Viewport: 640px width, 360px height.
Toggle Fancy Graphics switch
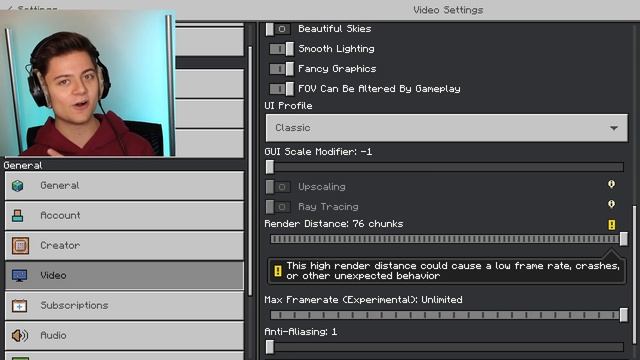(x=281, y=69)
